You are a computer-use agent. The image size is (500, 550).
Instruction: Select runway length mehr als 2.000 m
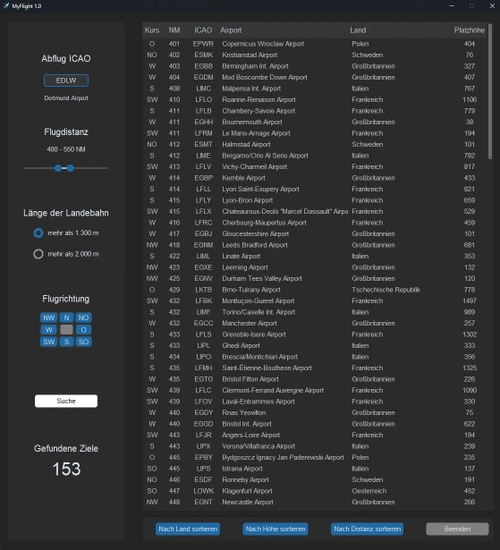39,254
